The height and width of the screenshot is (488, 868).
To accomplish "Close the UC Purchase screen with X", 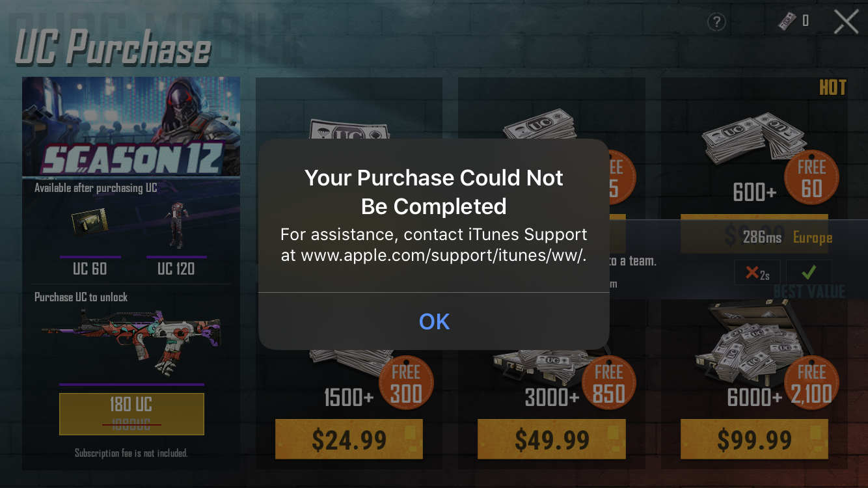I will click(x=847, y=22).
